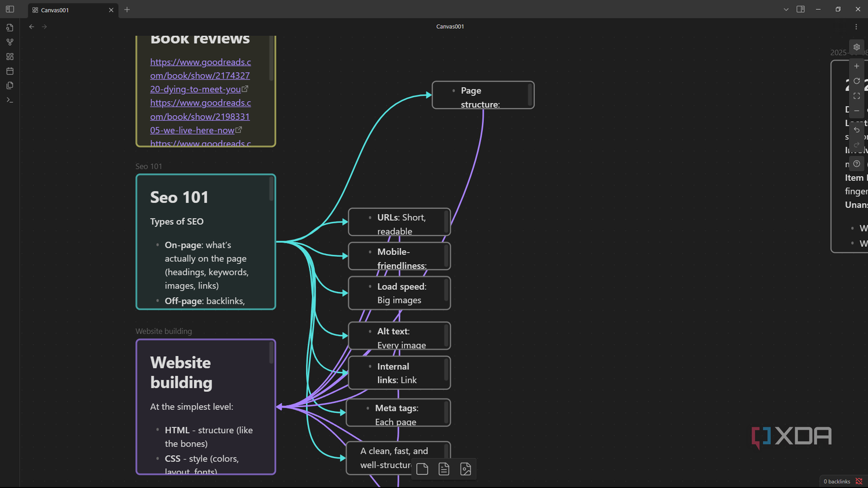Select the Internal links card
Viewport: 868px width, 488px height.
399,373
